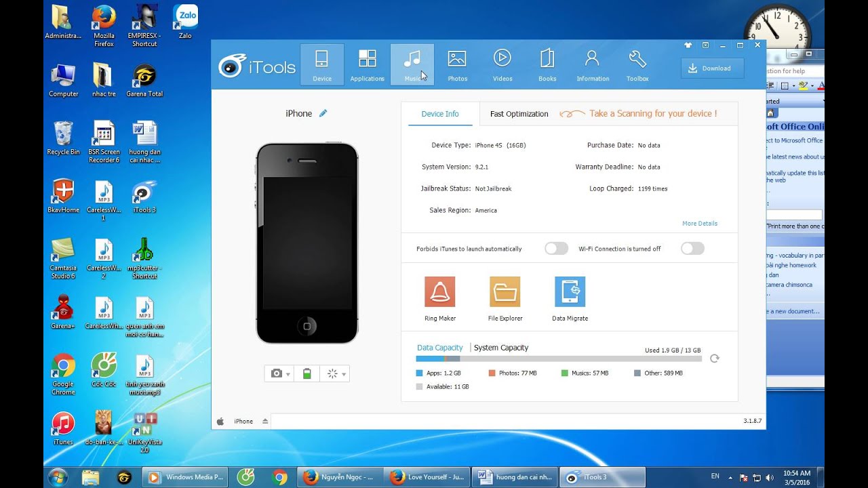Open UniKeyVista 2.0 desktop icon

coord(144,432)
